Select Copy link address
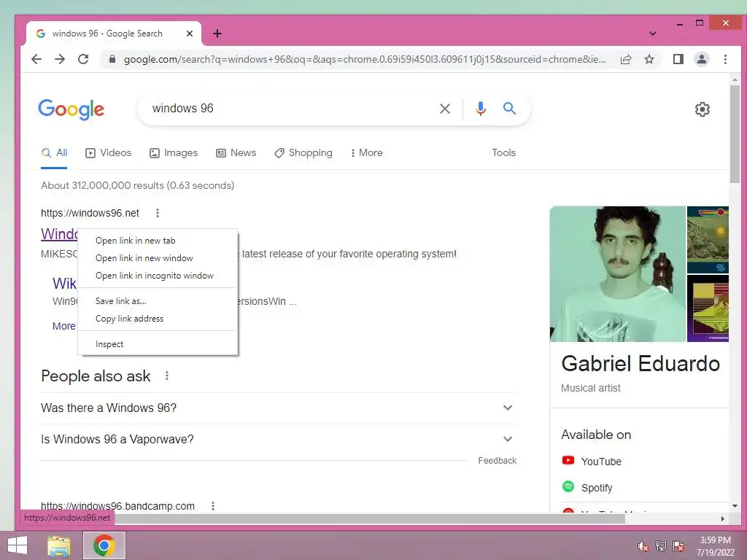Viewport: 747px width, 560px height. point(158,319)
